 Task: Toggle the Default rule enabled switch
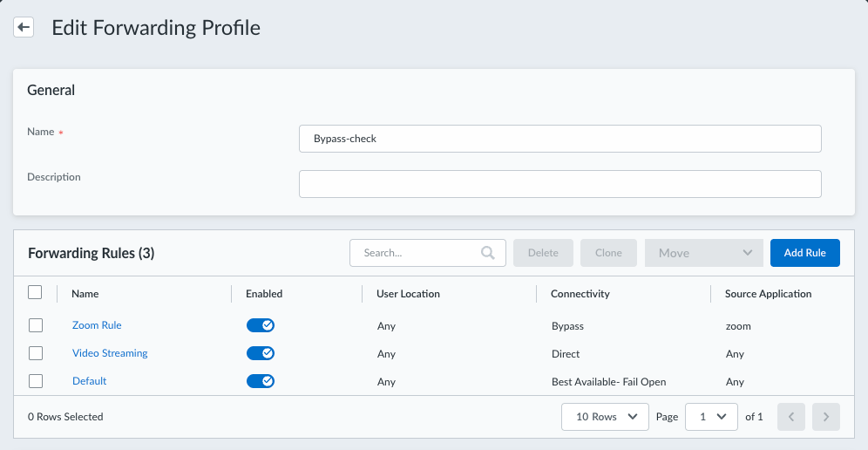[261, 381]
